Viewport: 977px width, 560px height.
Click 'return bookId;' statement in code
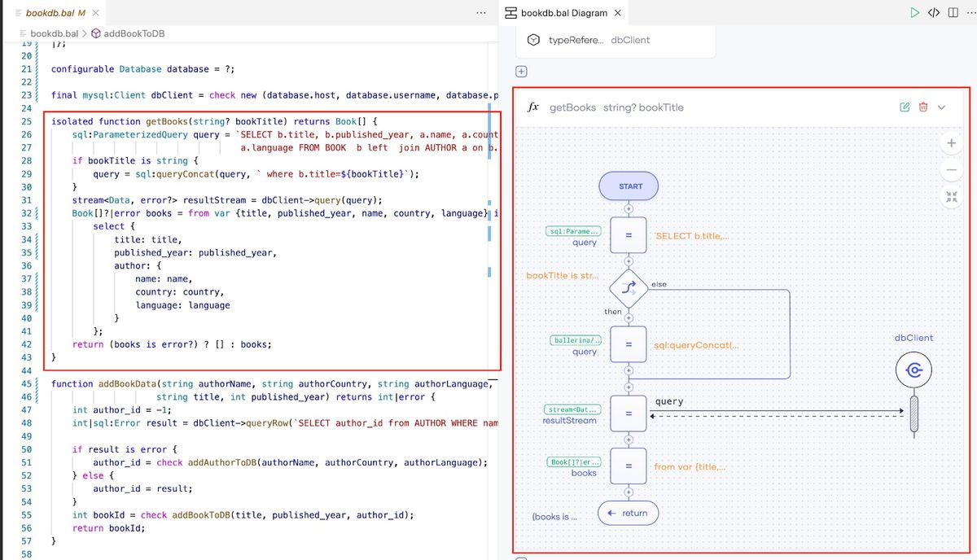click(x=110, y=528)
